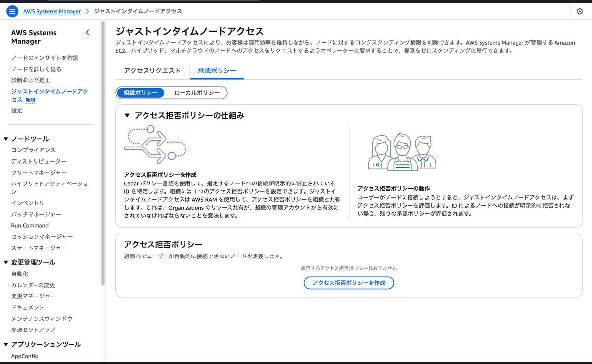The width and height of the screenshot is (592, 364).
Task: Open ステートマネージャー in the sidebar
Action: pos(39,248)
